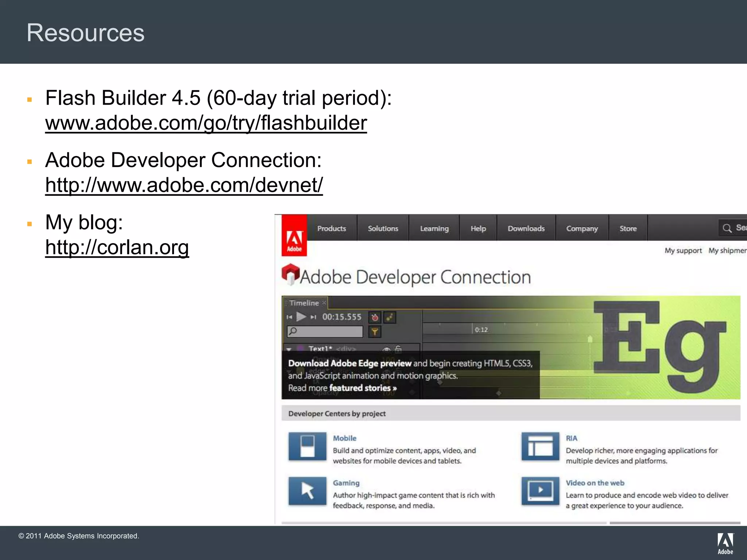747x560 pixels.
Task: Open the Store menu
Action: coord(628,228)
